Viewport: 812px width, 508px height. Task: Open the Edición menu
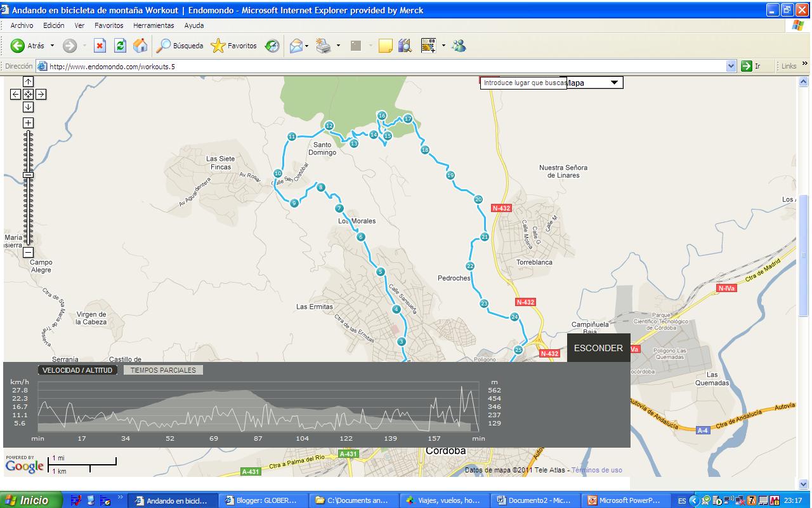tap(54, 25)
